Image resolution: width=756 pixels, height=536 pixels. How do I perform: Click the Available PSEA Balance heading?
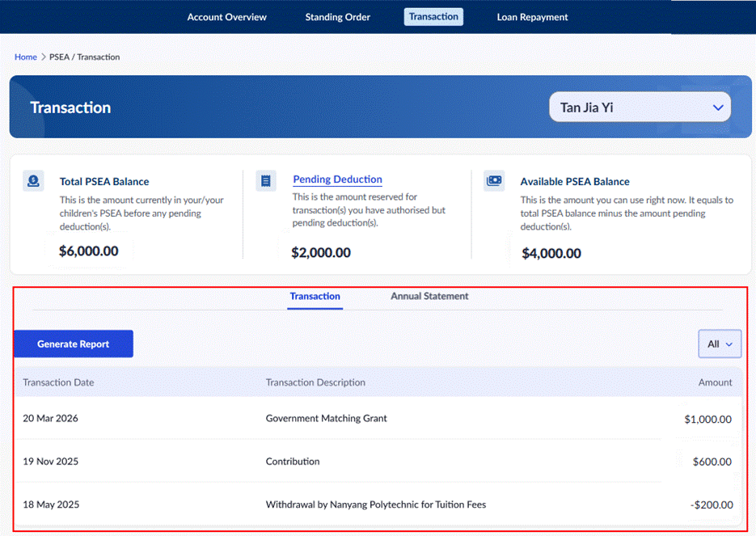(575, 182)
